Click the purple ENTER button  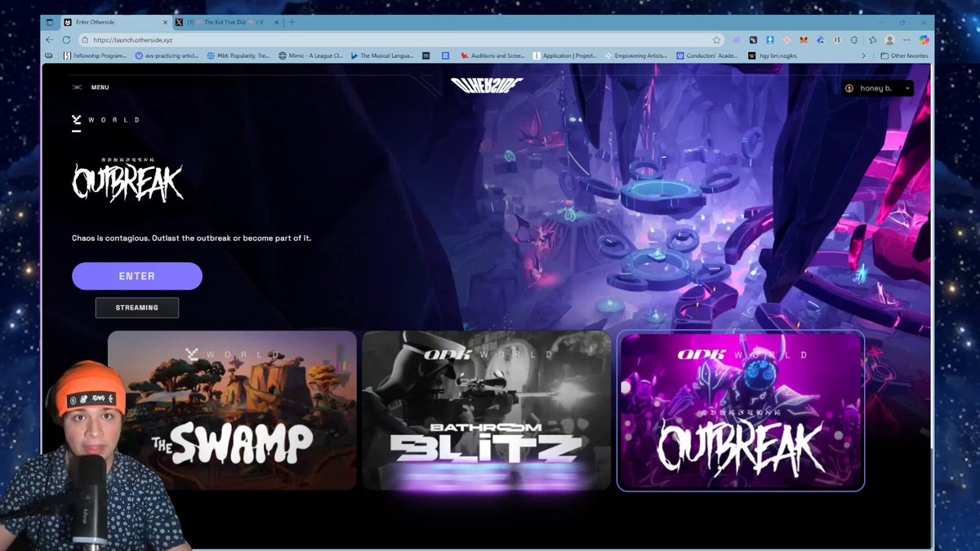tap(137, 276)
